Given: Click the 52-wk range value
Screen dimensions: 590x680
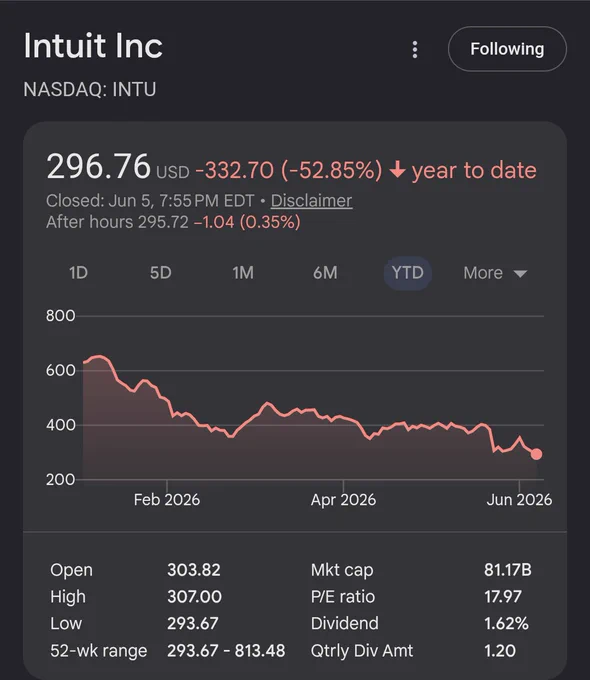Looking at the screenshot, I should [226, 651].
